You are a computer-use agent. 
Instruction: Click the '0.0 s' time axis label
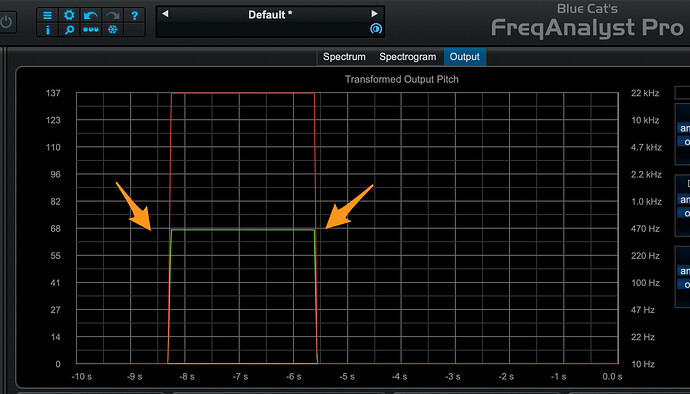coord(612,377)
